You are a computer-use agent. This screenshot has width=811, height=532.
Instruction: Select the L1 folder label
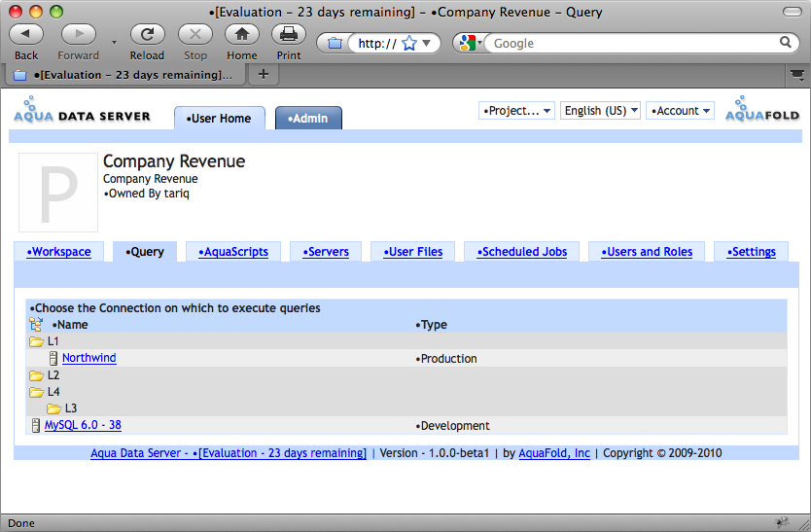53,341
